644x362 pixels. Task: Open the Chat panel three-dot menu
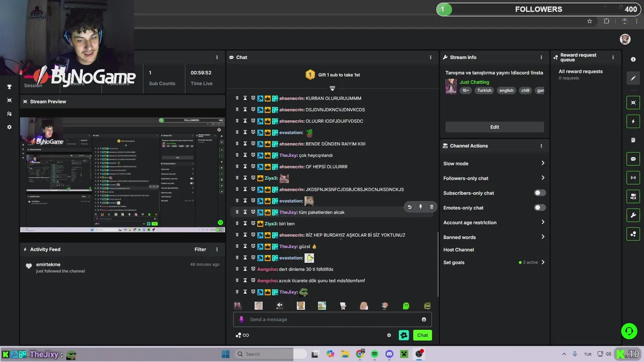431,57
